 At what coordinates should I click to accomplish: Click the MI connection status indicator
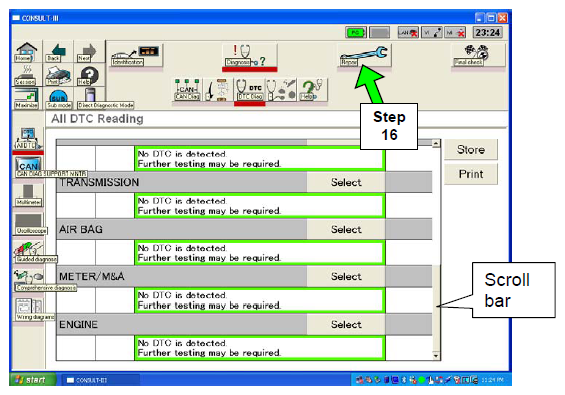coord(455,33)
